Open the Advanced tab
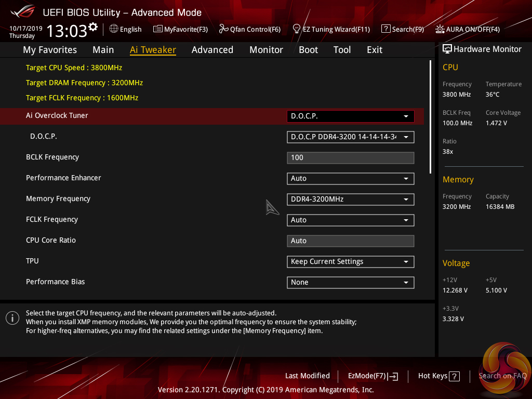532x399 pixels. [x=212, y=50]
